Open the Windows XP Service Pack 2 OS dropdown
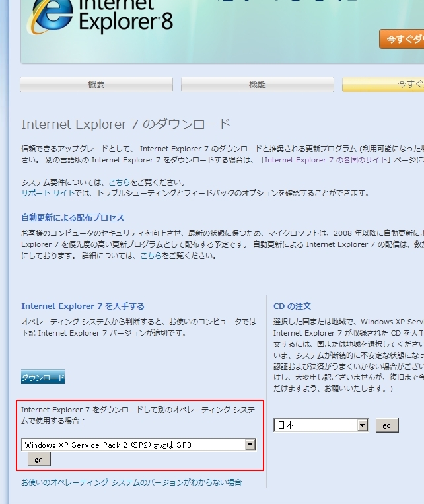424x504 pixels. (139, 445)
